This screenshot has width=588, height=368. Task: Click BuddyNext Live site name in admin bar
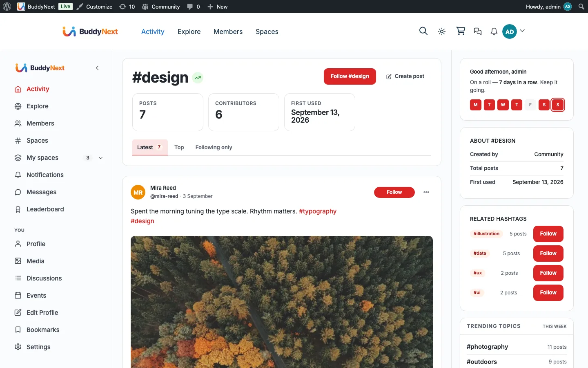[x=45, y=7]
